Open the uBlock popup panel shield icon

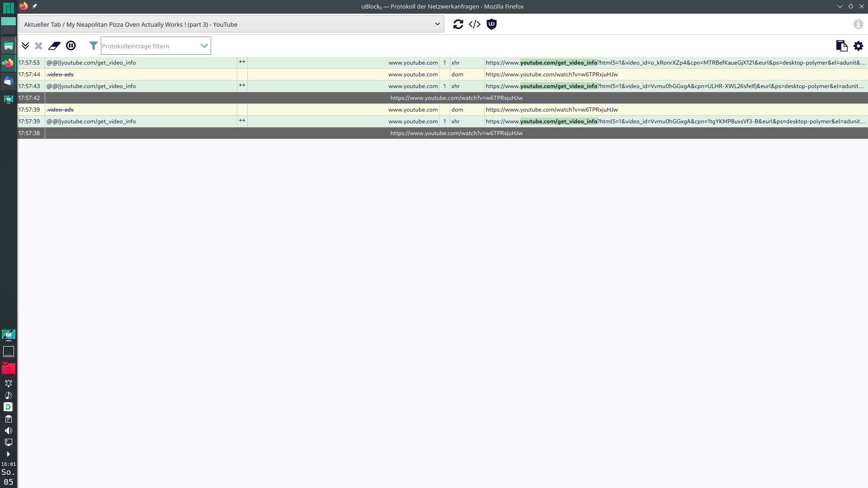(491, 24)
